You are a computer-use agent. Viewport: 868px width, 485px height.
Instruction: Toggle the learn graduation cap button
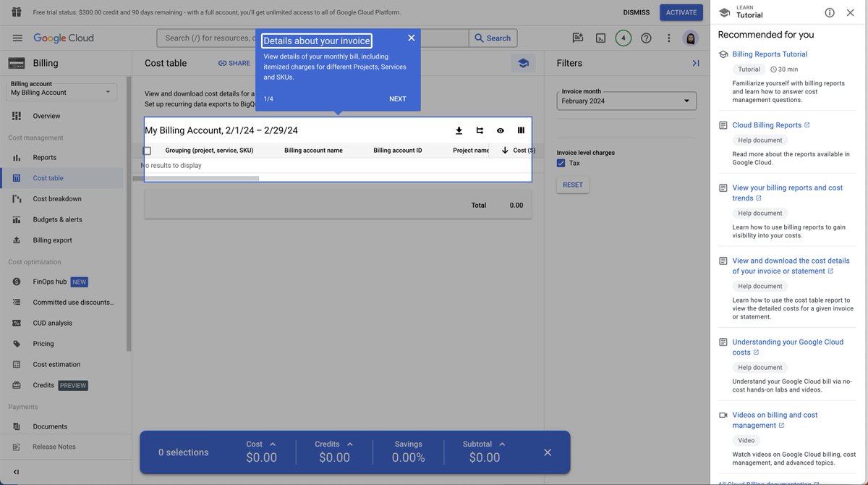[523, 63]
